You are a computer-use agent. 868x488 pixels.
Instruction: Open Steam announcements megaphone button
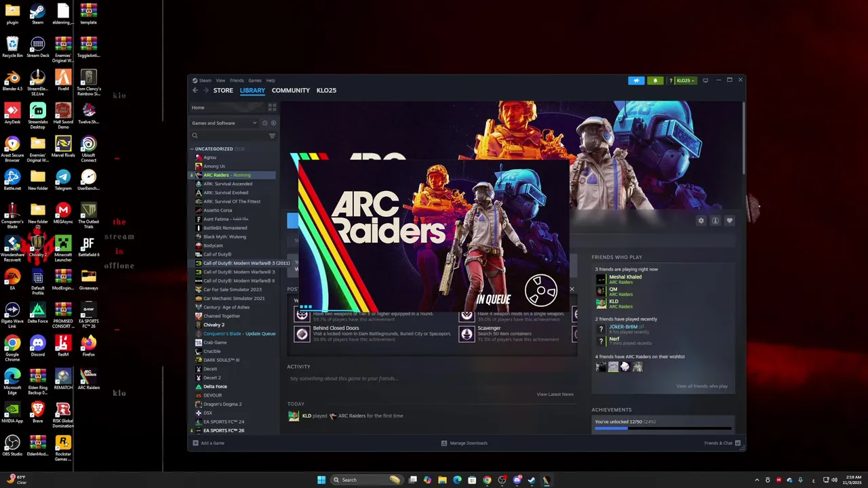point(636,81)
